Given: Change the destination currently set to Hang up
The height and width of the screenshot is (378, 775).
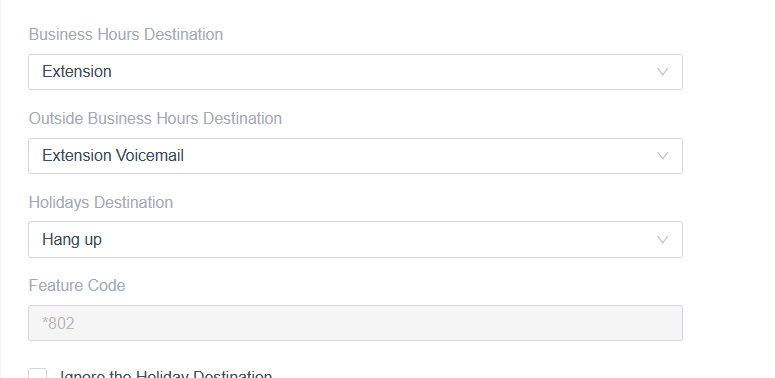Looking at the screenshot, I should click(355, 240).
